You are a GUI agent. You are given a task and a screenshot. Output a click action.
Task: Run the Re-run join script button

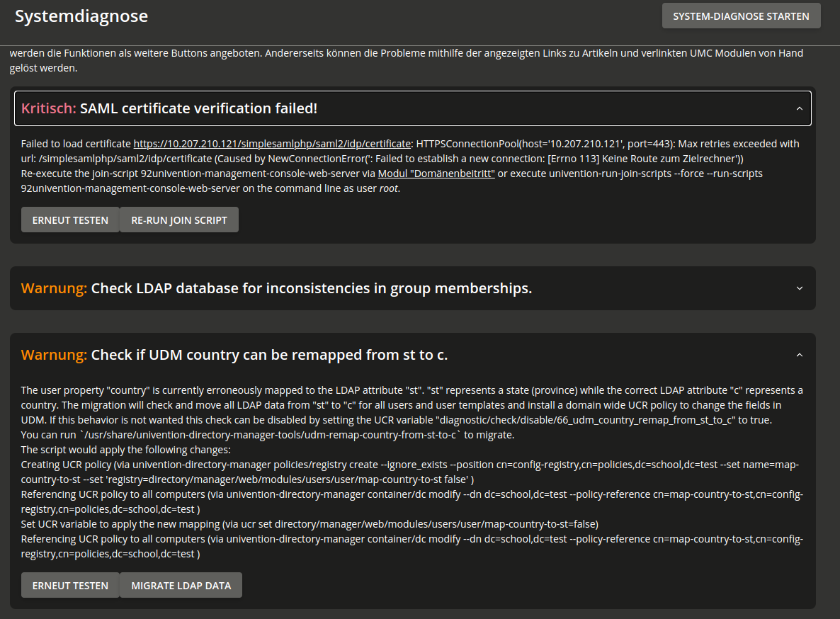[x=179, y=220]
